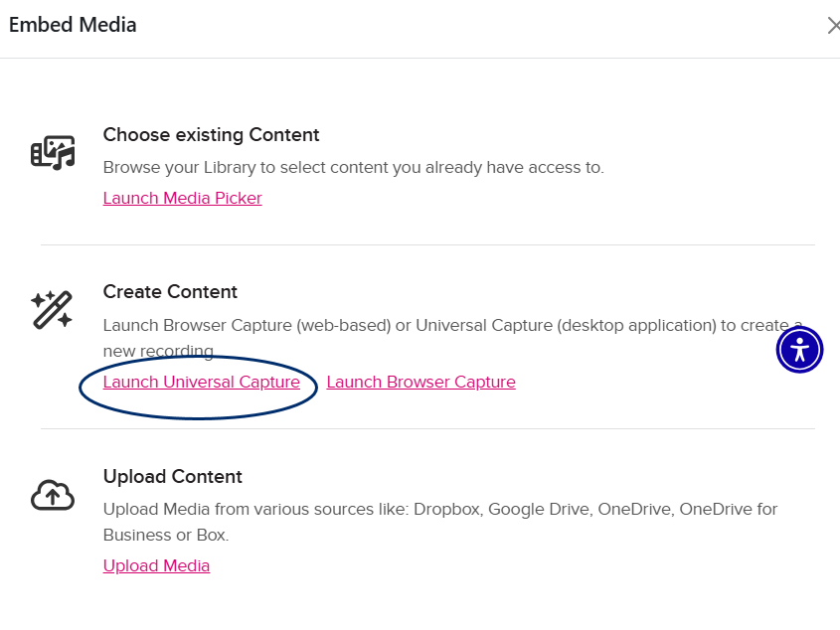Image resolution: width=840 pixels, height=630 pixels.
Task: Click the cloud upload icon beside Upload Content
Action: coord(52,495)
